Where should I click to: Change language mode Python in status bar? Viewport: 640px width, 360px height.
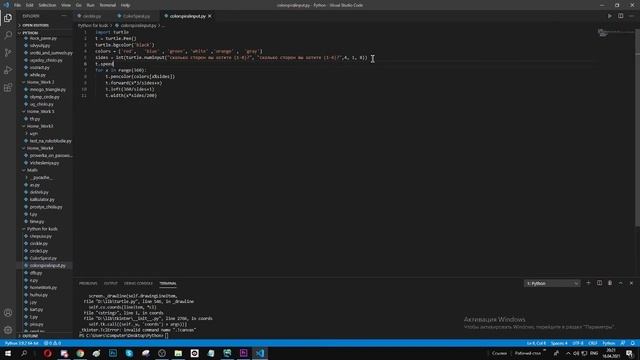click(x=609, y=343)
